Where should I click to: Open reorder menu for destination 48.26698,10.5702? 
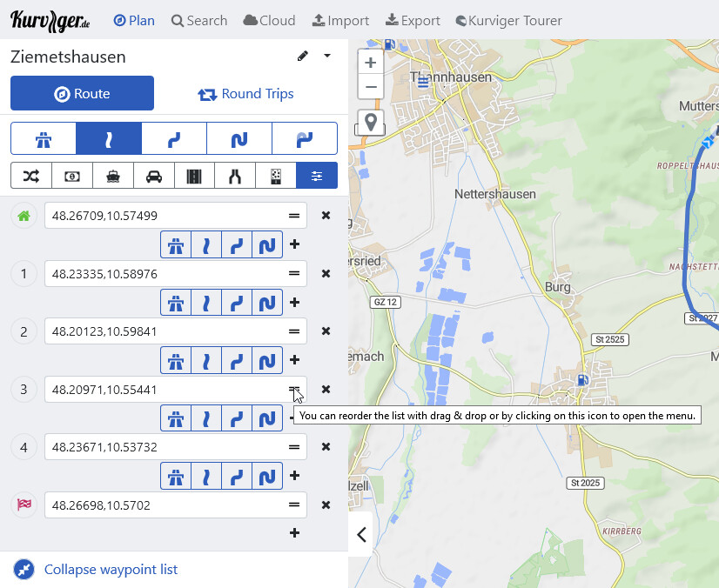(x=294, y=504)
